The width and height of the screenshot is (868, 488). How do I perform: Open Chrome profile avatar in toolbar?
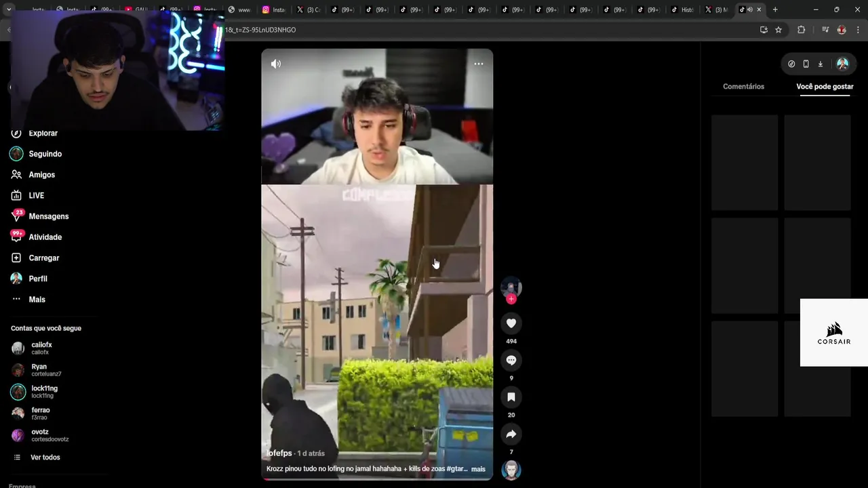[842, 30]
